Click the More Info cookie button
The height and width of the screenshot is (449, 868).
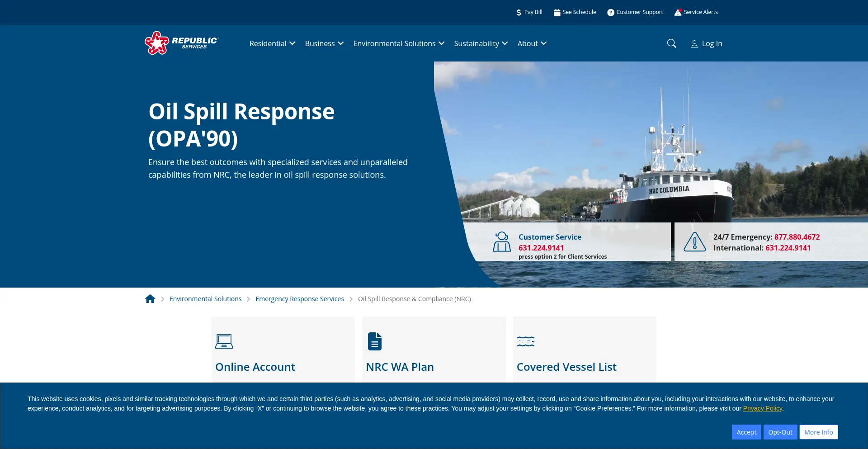coord(818,432)
